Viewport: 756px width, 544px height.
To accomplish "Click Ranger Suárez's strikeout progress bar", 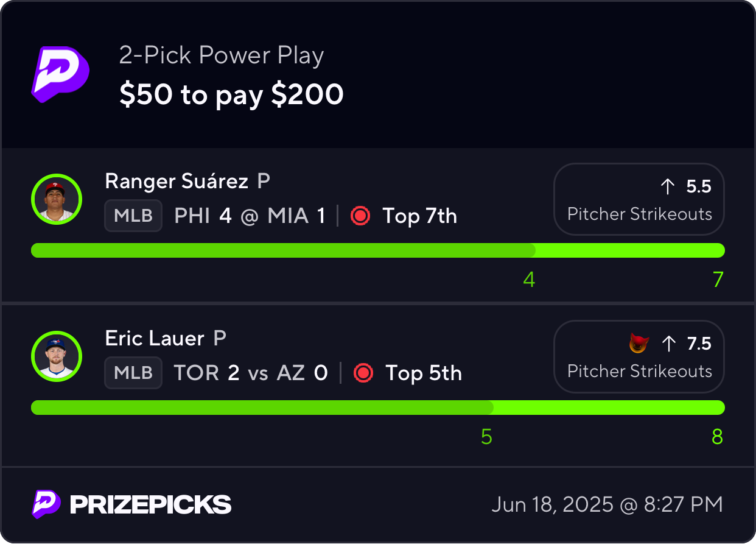I will click(377, 250).
